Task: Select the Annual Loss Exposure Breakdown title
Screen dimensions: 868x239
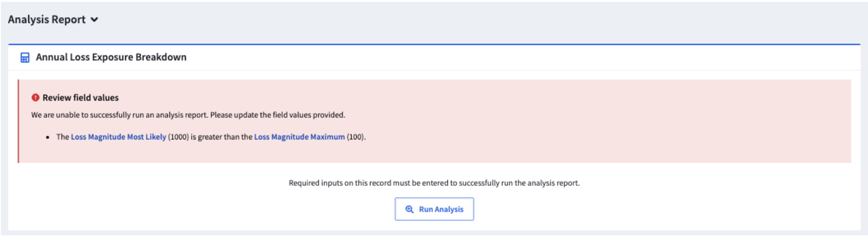Action: [x=111, y=57]
